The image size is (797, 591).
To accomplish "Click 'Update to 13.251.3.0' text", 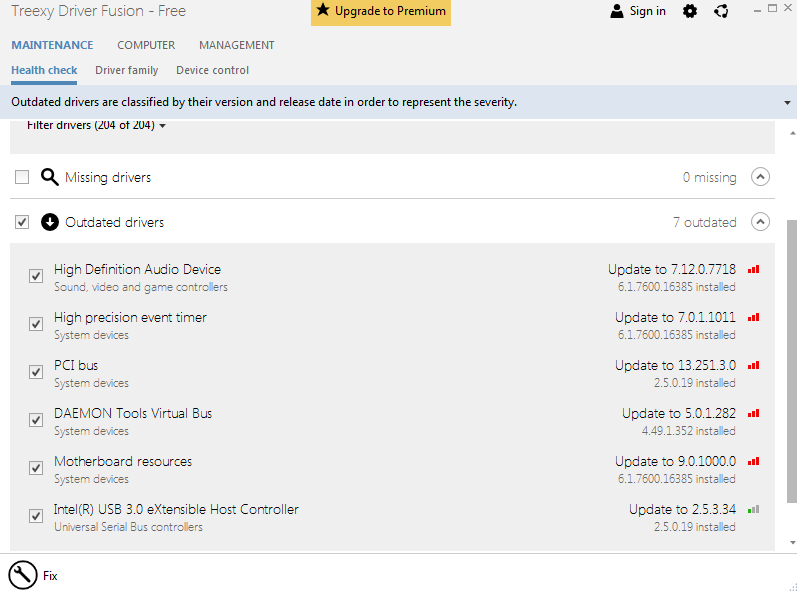I will [675, 365].
